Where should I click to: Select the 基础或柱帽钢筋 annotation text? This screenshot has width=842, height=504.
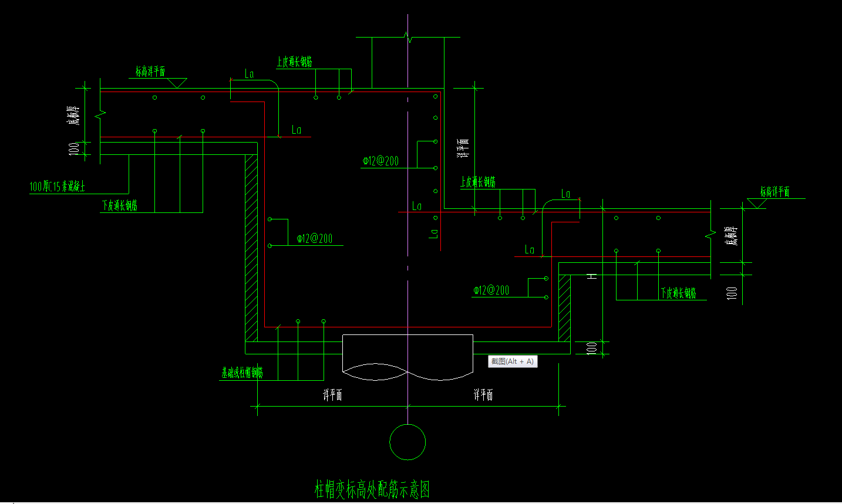point(242,373)
